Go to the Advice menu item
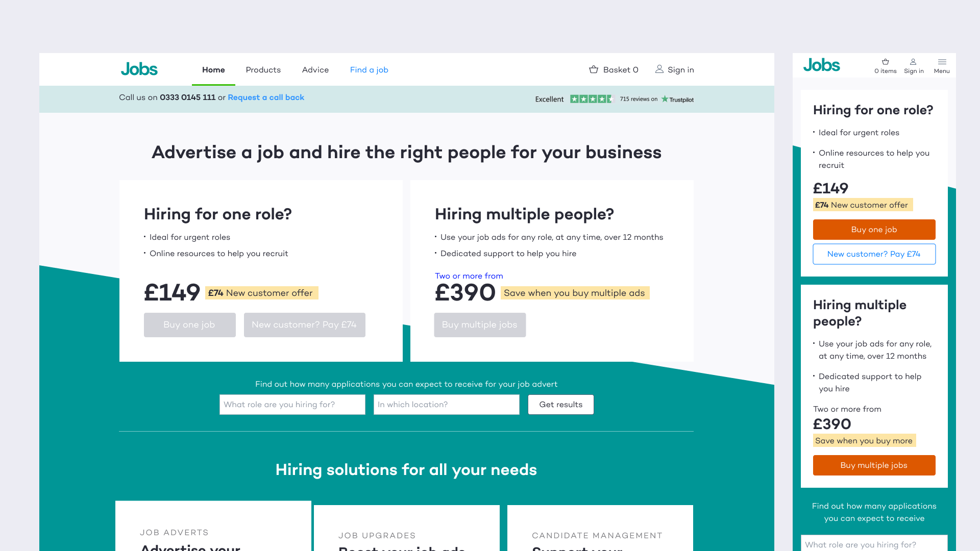 point(315,70)
